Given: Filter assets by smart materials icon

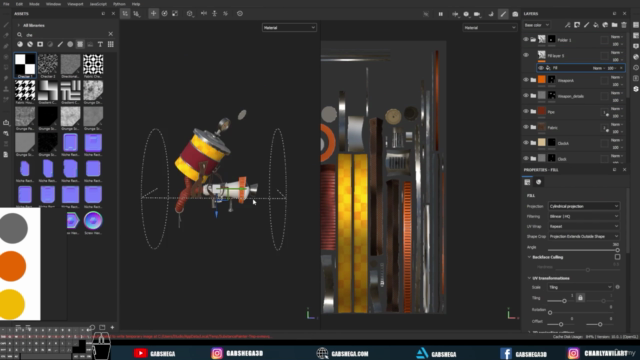Looking at the screenshot, I should [x=30, y=44].
